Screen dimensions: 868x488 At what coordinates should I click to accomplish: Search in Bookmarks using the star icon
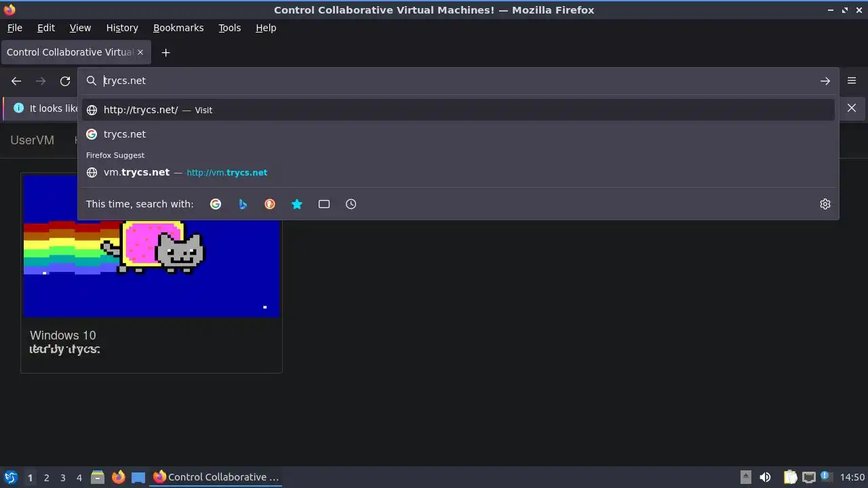pos(297,204)
